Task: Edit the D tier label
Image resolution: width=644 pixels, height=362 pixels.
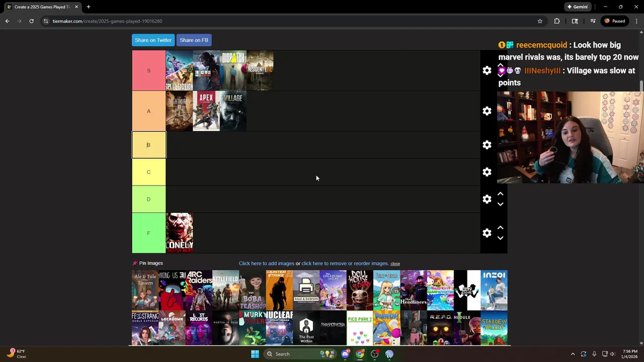Action: click(x=148, y=199)
